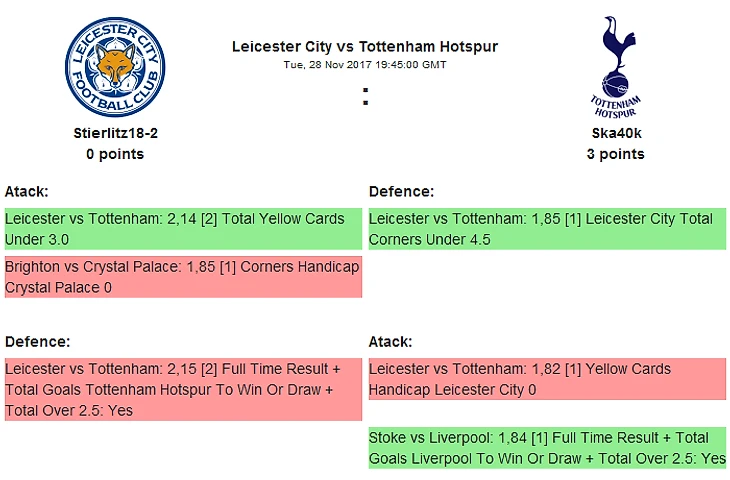Open the Ska40k user profile
Viewport: 730px width, 480px height.
pos(615,133)
